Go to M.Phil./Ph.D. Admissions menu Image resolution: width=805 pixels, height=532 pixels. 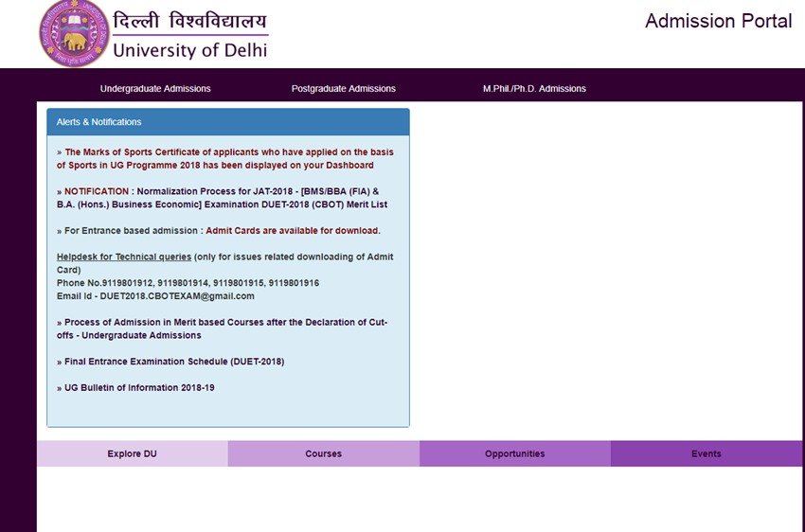click(x=534, y=89)
